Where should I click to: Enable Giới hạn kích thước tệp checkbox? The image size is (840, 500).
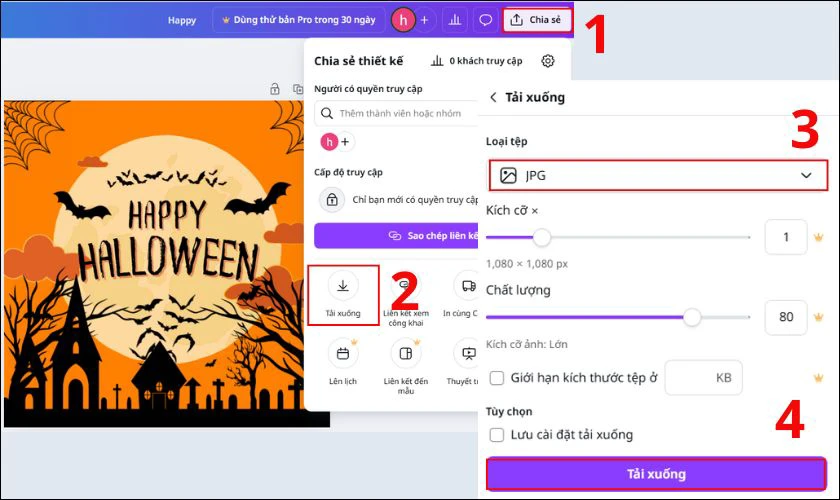click(x=497, y=378)
